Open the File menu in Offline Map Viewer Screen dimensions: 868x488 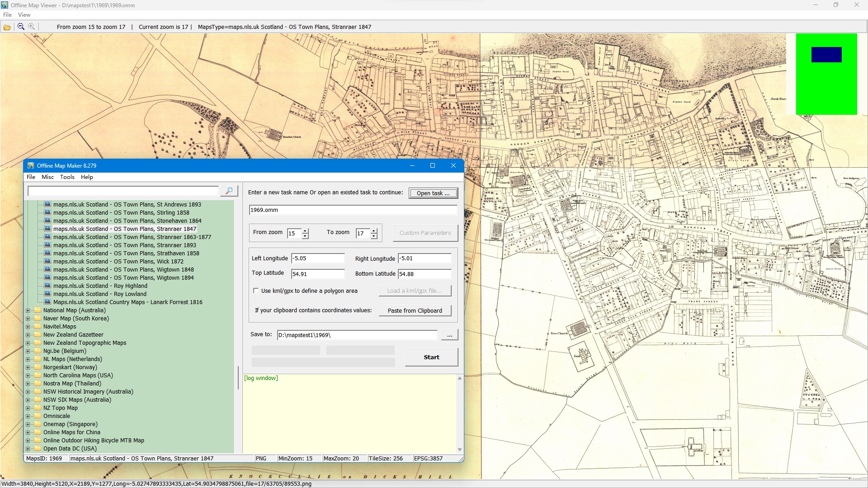click(x=8, y=15)
